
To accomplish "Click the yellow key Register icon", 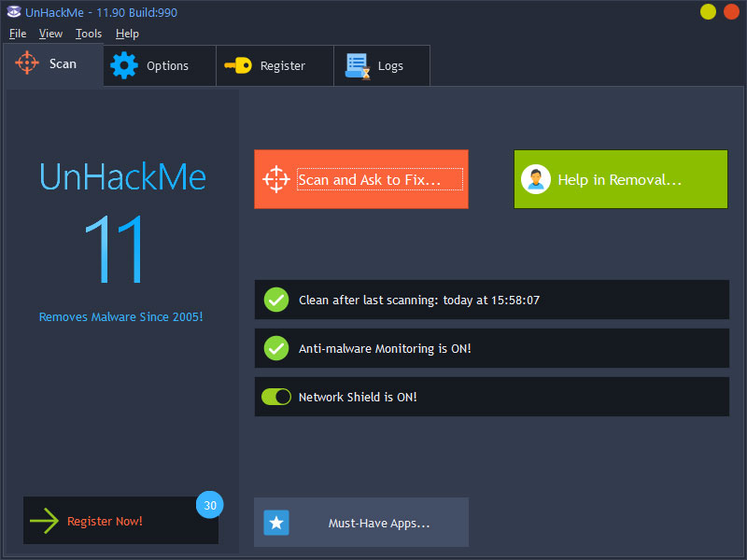I will coord(238,65).
